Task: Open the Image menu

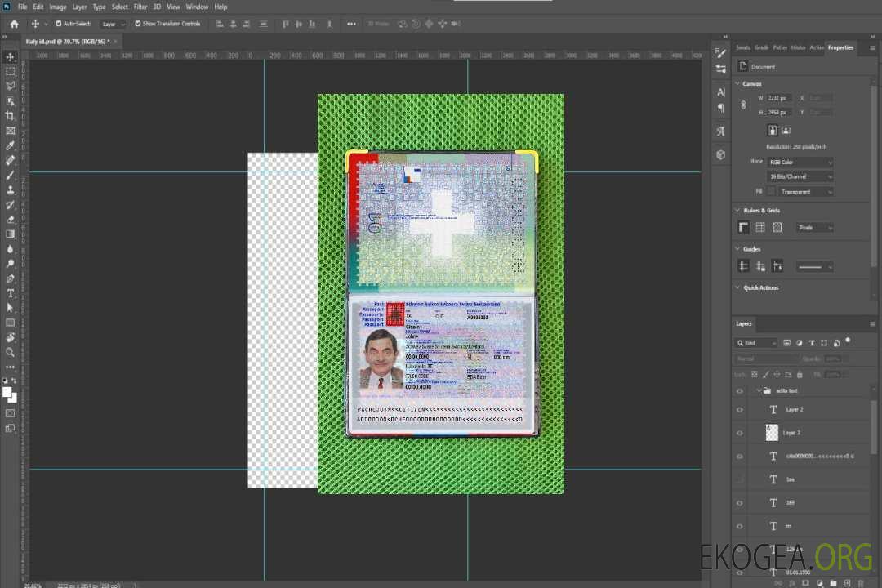Action: [x=58, y=7]
